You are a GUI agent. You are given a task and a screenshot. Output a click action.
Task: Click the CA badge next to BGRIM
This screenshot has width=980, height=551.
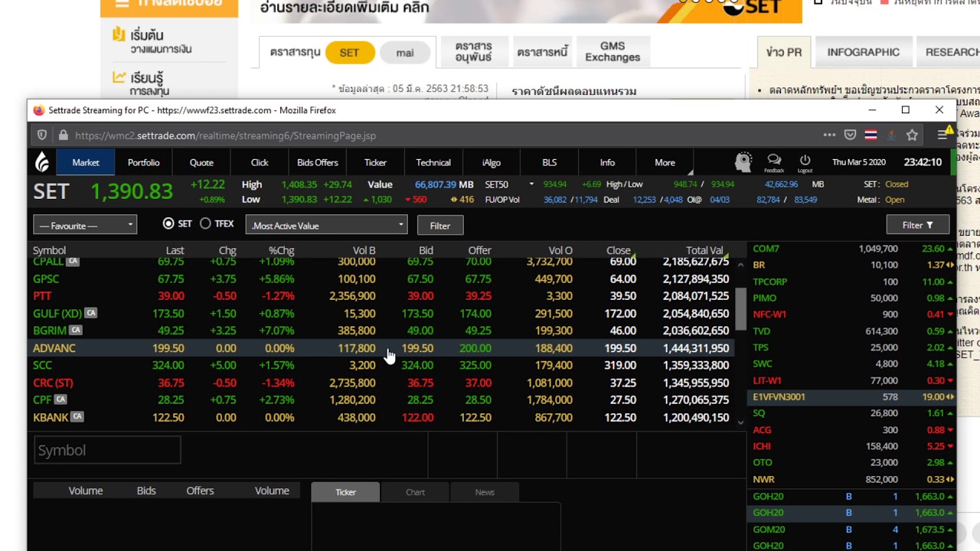click(x=75, y=330)
